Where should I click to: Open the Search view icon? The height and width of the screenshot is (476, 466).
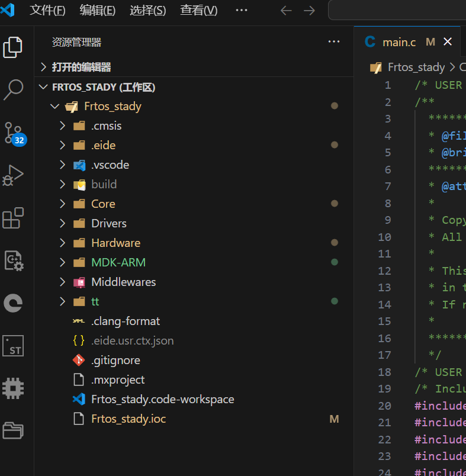[13, 90]
